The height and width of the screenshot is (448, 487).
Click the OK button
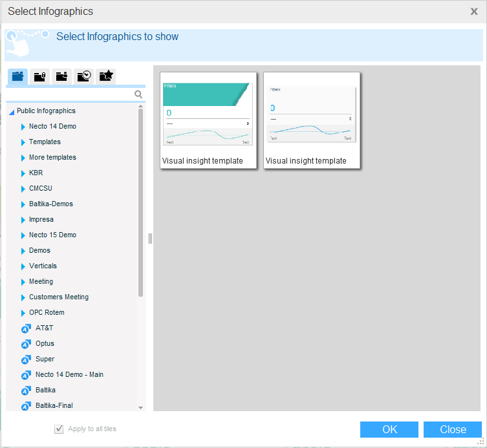389,429
